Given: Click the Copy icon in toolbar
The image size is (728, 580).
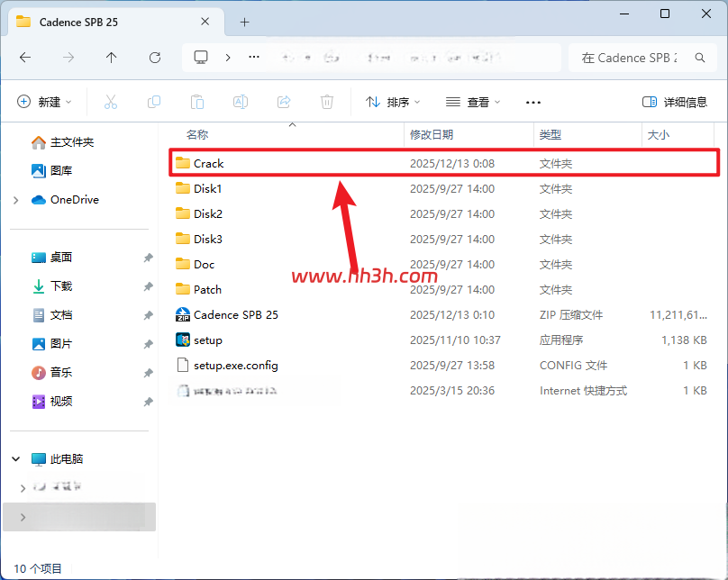Looking at the screenshot, I should [x=154, y=102].
